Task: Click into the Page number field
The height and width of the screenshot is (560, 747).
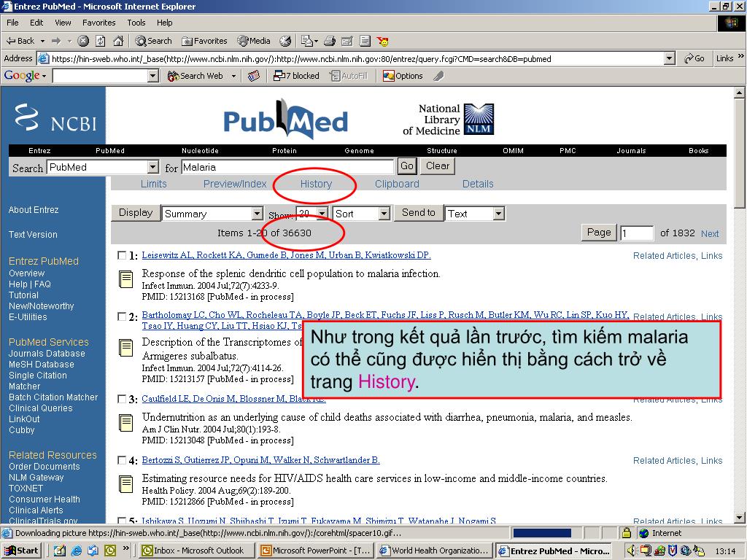Action: click(637, 233)
